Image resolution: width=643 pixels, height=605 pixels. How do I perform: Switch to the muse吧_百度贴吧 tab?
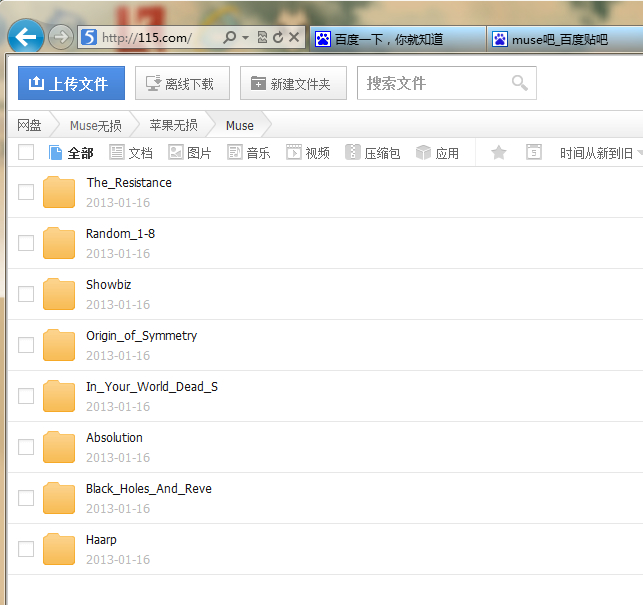(x=565, y=39)
